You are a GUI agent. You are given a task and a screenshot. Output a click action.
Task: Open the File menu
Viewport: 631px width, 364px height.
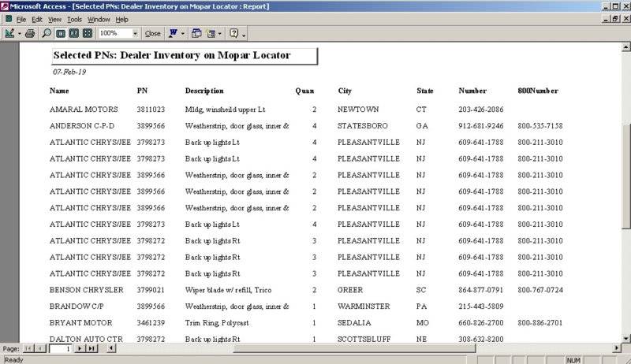[21, 19]
